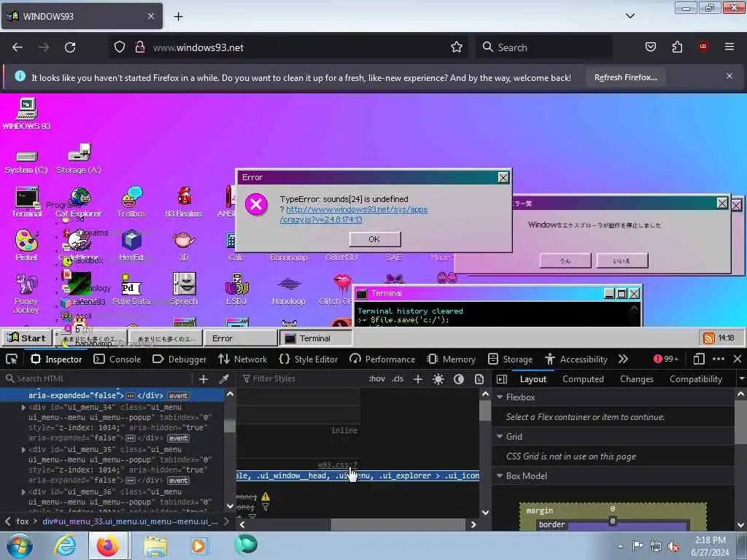Open the Terminal desktop icon

pos(27,203)
